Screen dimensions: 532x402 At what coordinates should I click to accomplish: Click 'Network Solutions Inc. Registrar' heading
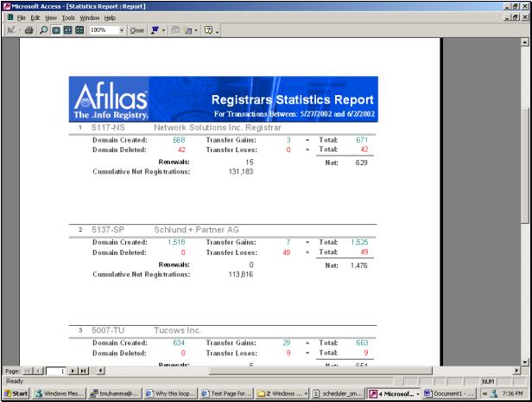coord(218,128)
